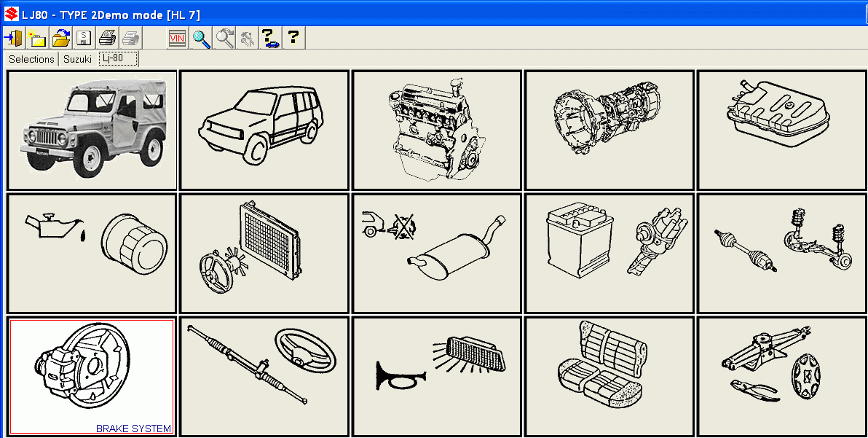Open vehicle help with question mark car icon
This screenshot has width=868, height=438.
coord(271,38)
